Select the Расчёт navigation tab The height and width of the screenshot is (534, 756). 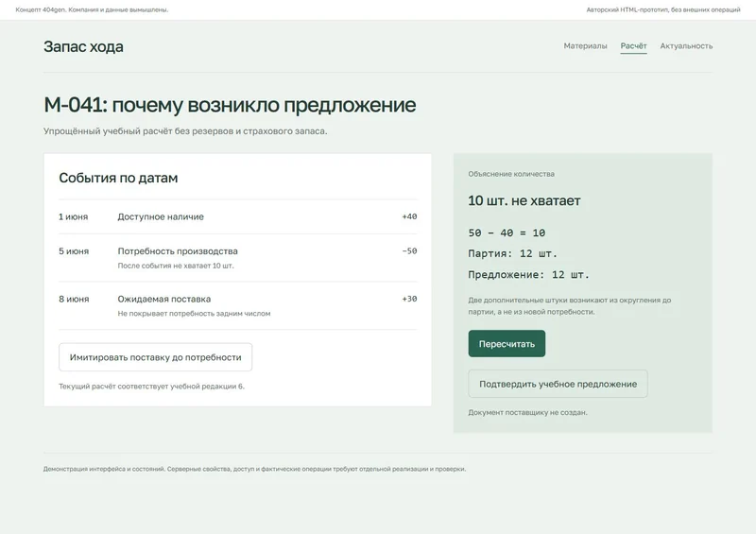(633, 45)
